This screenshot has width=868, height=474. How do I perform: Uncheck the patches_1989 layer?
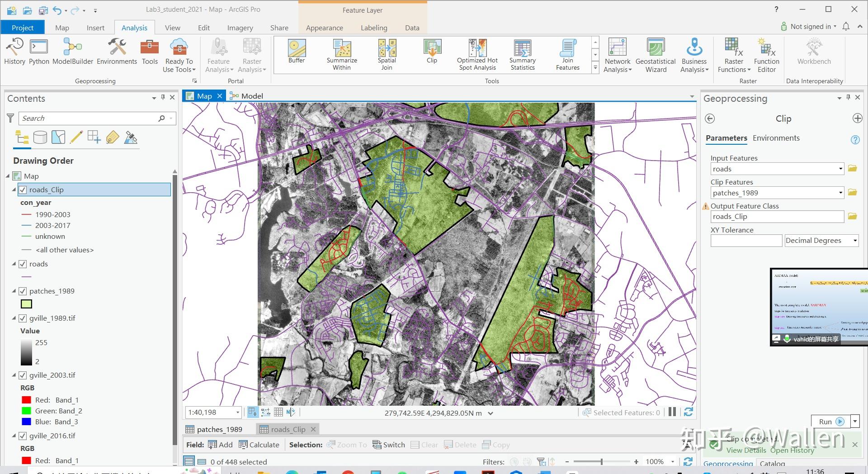click(23, 291)
